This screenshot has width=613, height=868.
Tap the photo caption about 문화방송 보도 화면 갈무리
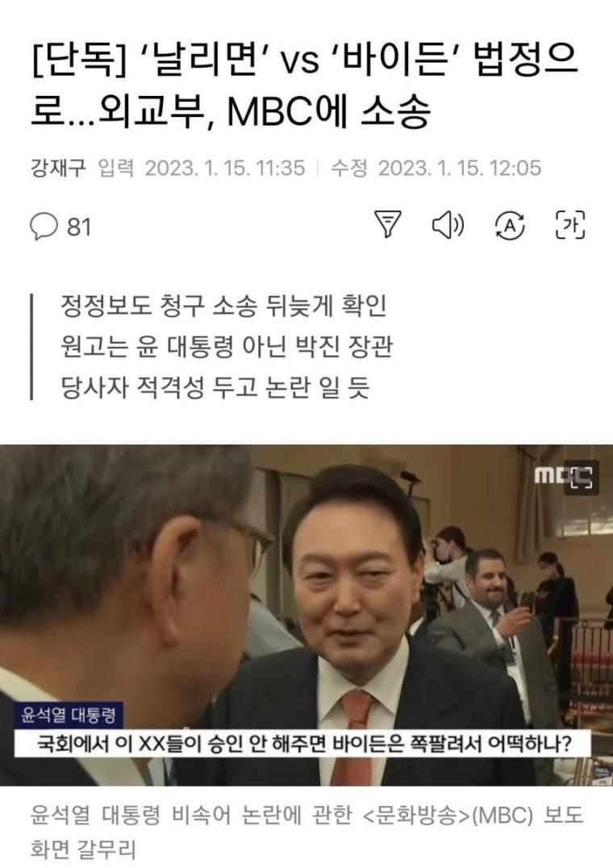(306, 832)
